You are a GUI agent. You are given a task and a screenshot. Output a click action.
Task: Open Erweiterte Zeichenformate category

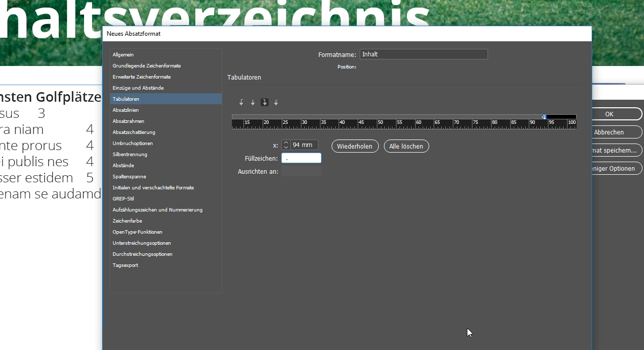click(166, 77)
